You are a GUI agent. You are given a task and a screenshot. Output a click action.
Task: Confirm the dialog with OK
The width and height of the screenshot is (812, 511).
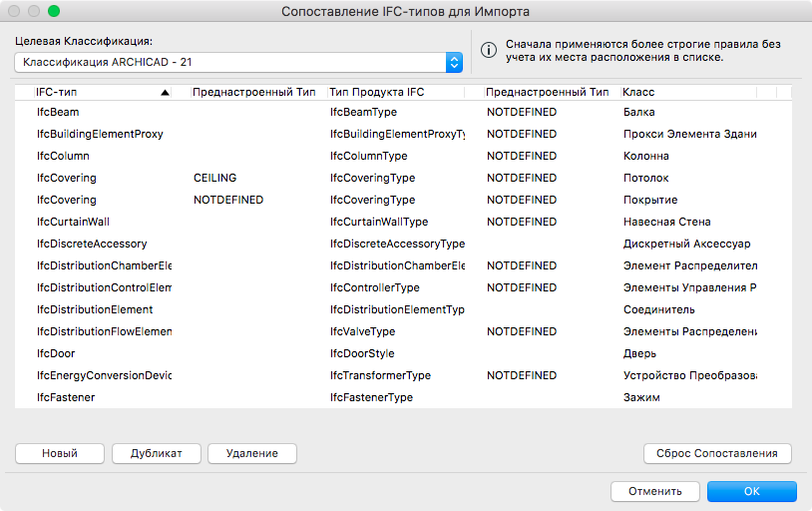click(x=751, y=491)
